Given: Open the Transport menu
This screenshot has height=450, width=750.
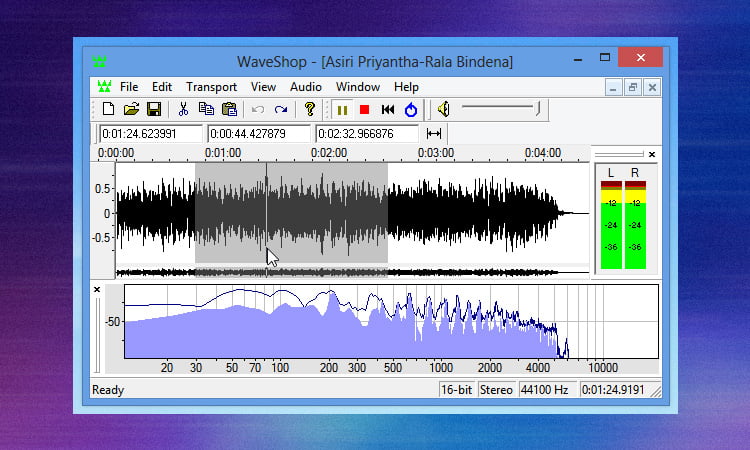Looking at the screenshot, I should [211, 87].
